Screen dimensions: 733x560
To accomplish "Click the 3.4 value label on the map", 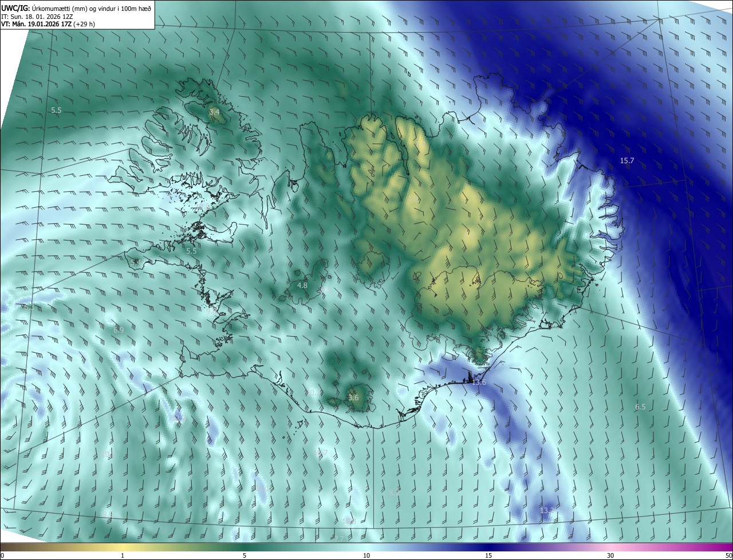I will 214,112.
